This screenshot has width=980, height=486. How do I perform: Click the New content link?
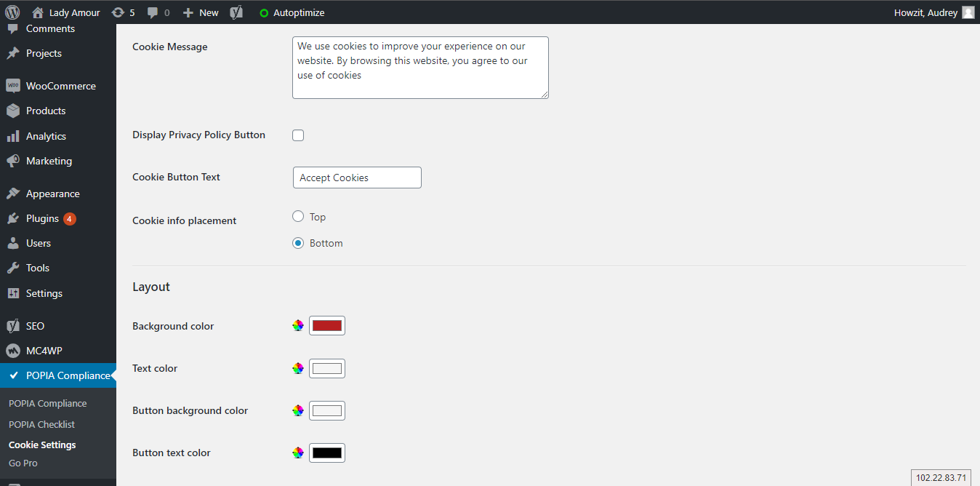[201, 12]
